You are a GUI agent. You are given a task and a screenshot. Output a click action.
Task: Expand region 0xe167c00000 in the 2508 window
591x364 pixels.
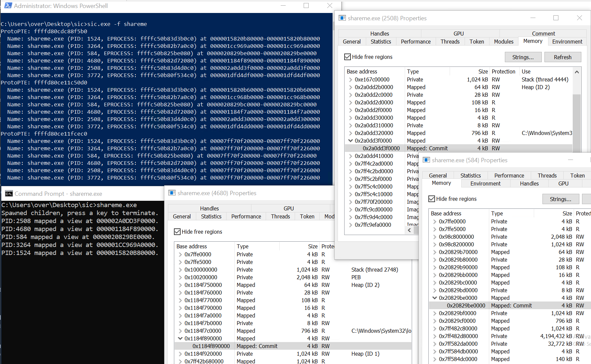(x=350, y=79)
